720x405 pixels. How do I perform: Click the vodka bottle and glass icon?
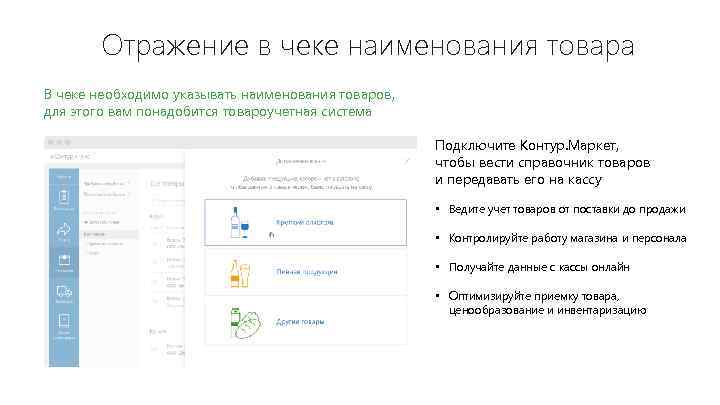pyautogui.click(x=239, y=223)
